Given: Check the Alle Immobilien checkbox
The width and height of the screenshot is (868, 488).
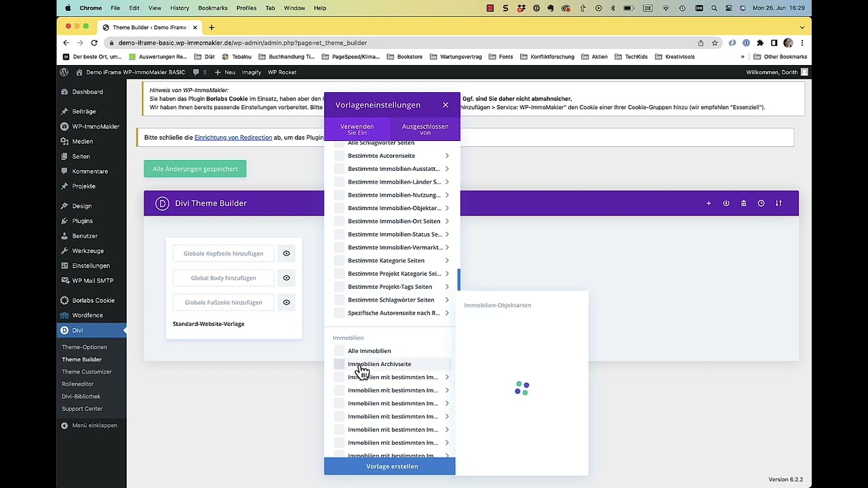Looking at the screenshot, I should [x=339, y=351].
